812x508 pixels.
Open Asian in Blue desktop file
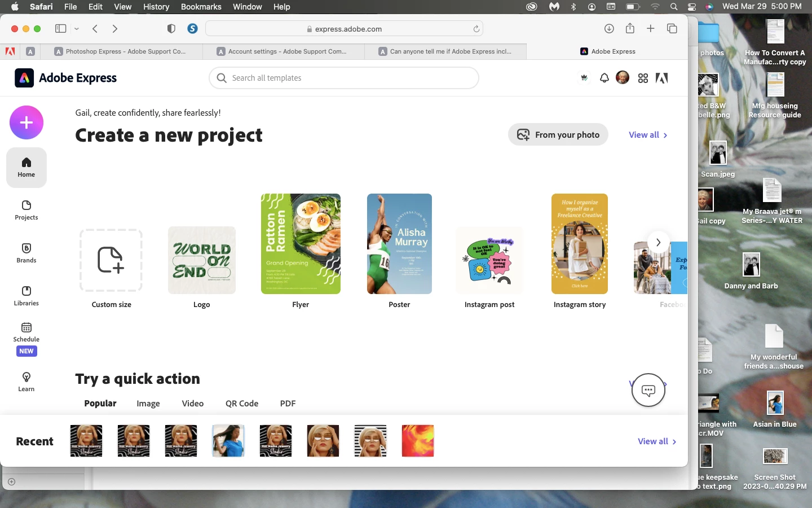tap(775, 409)
